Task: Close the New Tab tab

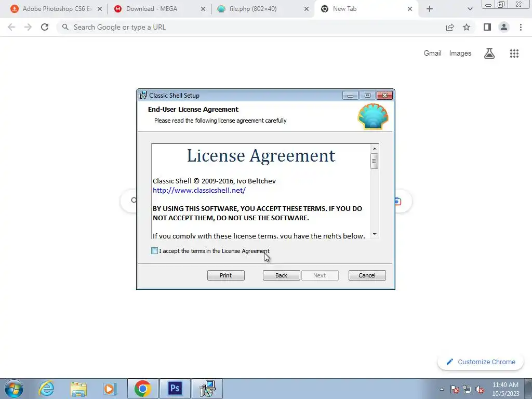Action: [x=410, y=9]
